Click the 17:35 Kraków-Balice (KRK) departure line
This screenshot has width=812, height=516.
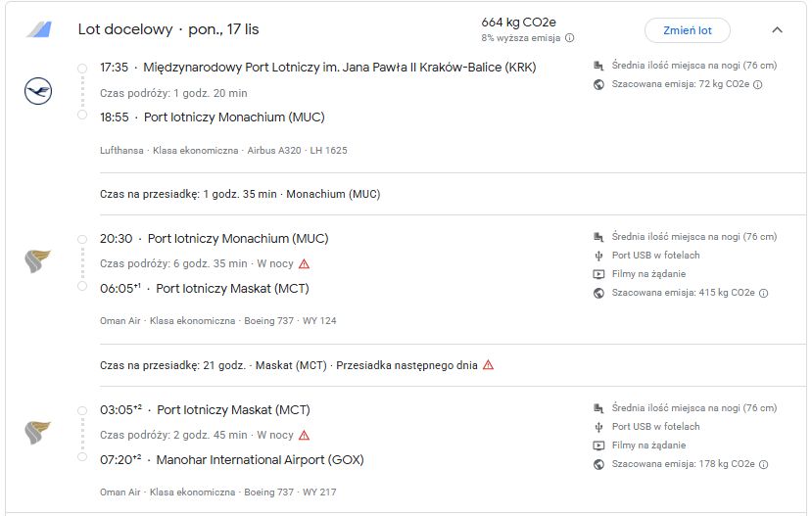tap(318, 68)
